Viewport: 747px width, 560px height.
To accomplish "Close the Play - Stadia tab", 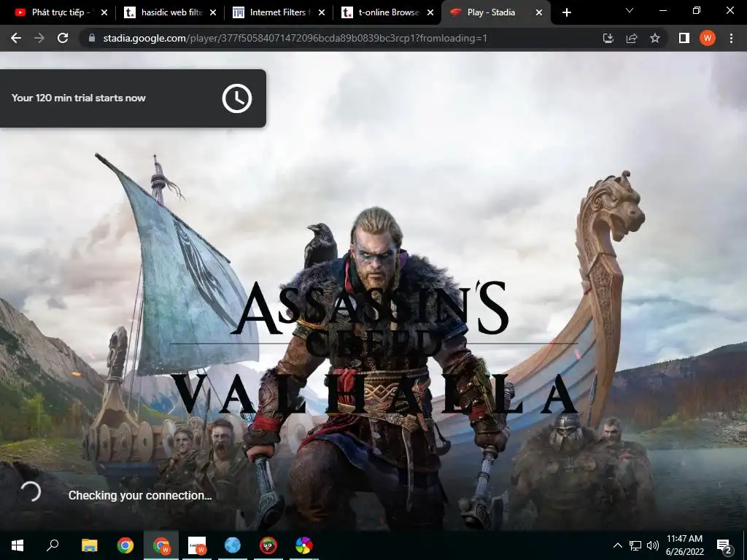I will click(x=539, y=12).
